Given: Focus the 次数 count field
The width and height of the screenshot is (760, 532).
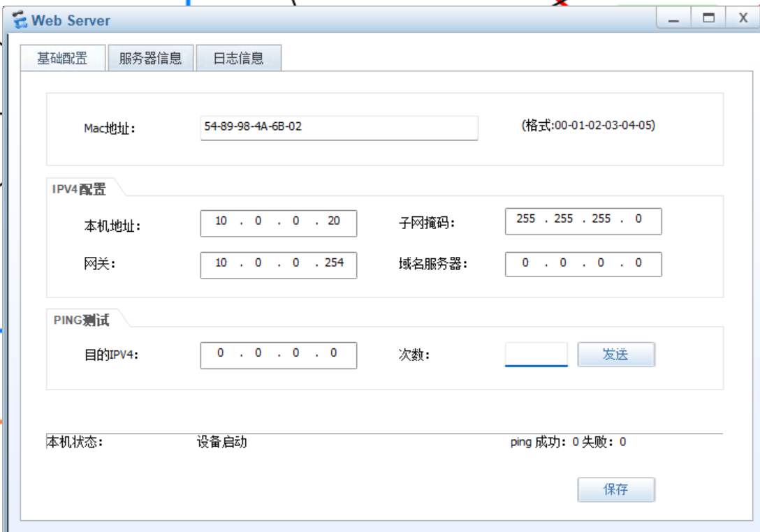Looking at the screenshot, I should pos(536,355).
